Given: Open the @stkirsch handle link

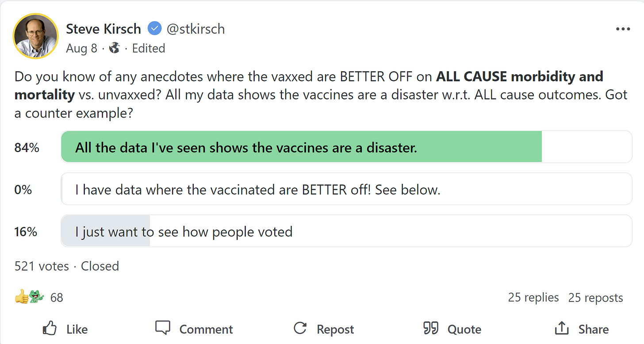Looking at the screenshot, I should coord(195,29).
